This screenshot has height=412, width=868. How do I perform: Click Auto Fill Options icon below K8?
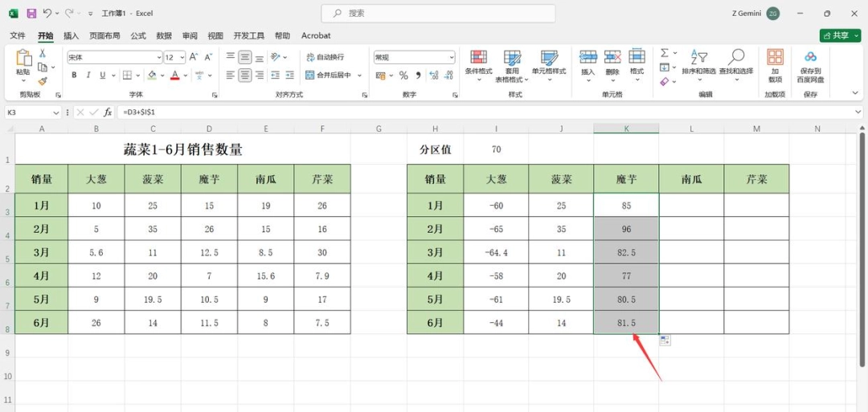tap(665, 341)
